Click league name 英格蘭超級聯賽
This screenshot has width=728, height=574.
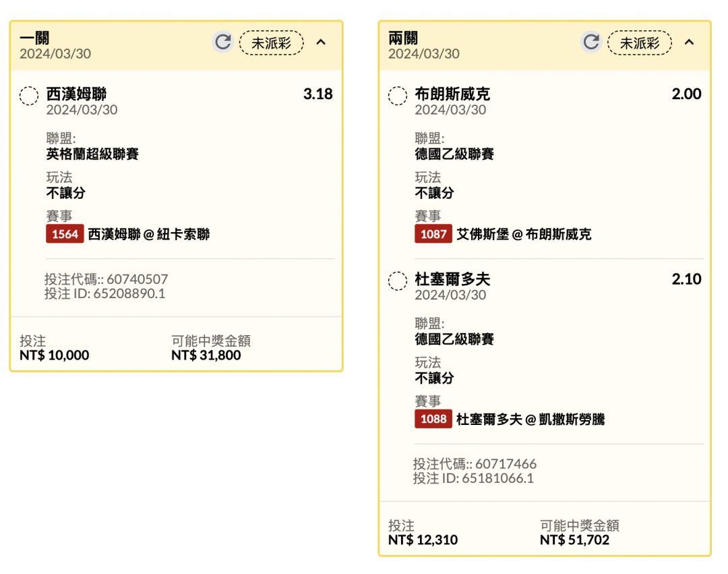coord(92,154)
